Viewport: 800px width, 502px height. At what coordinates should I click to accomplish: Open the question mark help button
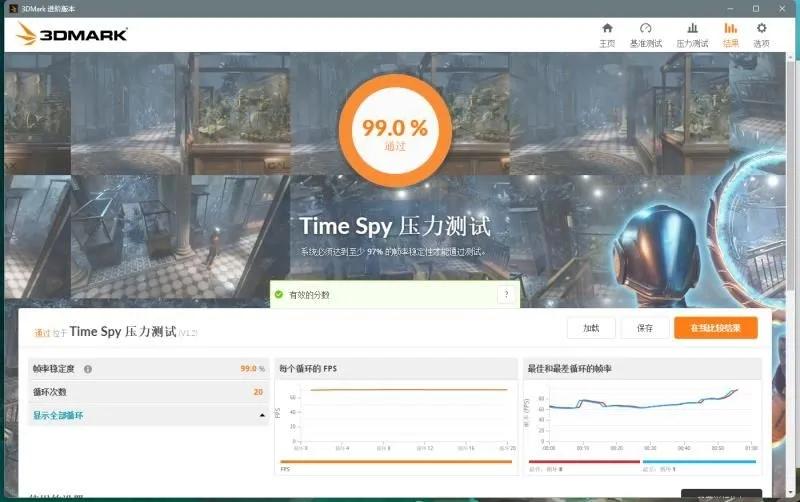[x=506, y=294]
